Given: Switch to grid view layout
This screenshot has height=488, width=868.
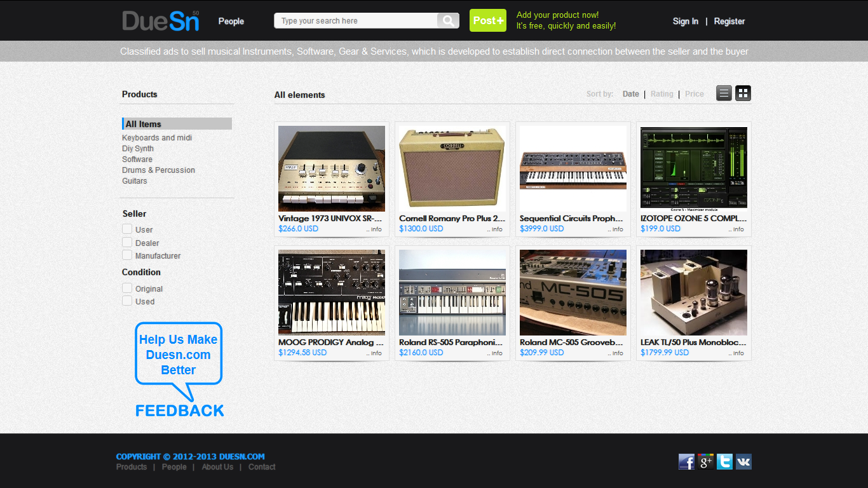Looking at the screenshot, I should 743,93.
